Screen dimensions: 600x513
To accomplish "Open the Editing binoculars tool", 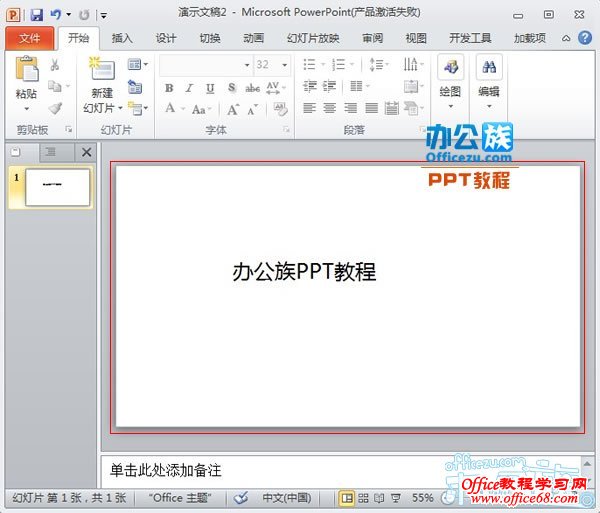I will pyautogui.click(x=489, y=69).
